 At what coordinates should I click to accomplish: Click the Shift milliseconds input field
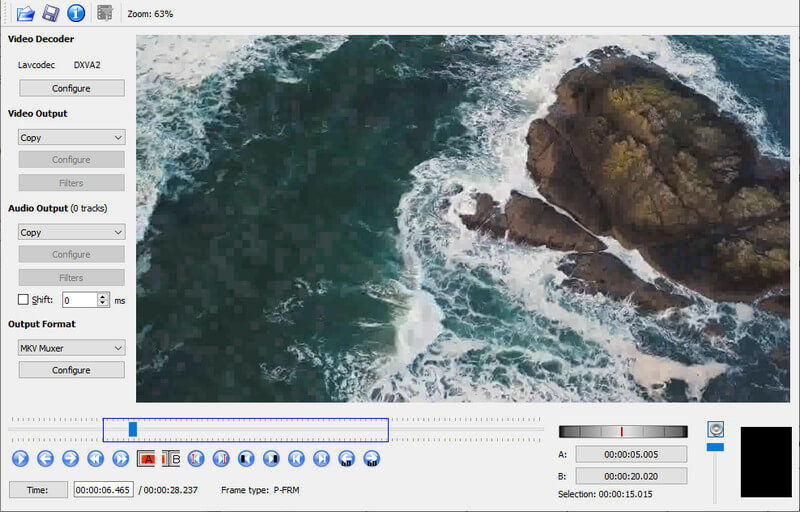[x=80, y=300]
